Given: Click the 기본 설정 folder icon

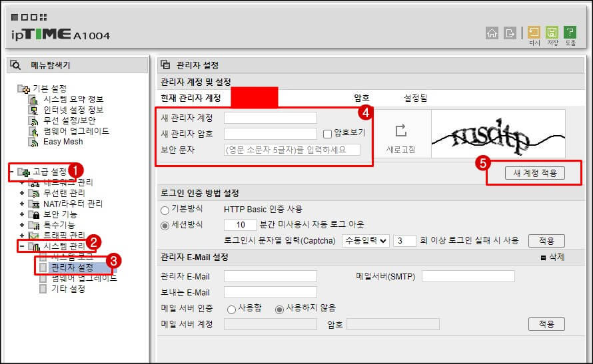Looking at the screenshot, I should coord(24,89).
